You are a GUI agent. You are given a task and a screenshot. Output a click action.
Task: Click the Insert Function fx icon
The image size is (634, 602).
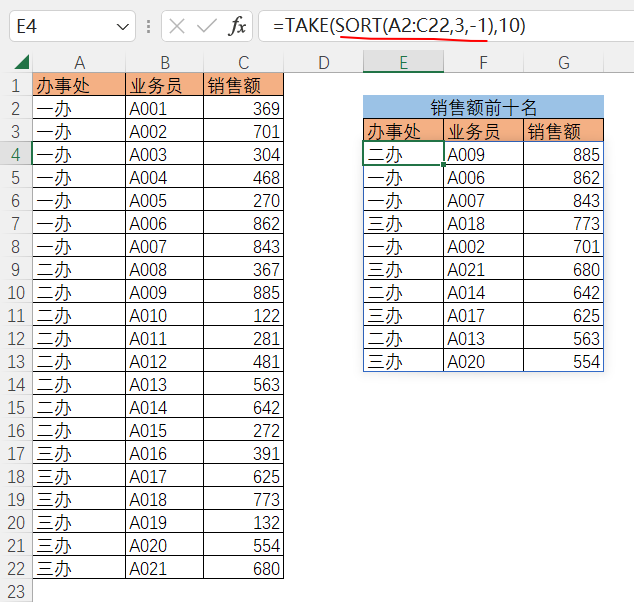pos(237,27)
